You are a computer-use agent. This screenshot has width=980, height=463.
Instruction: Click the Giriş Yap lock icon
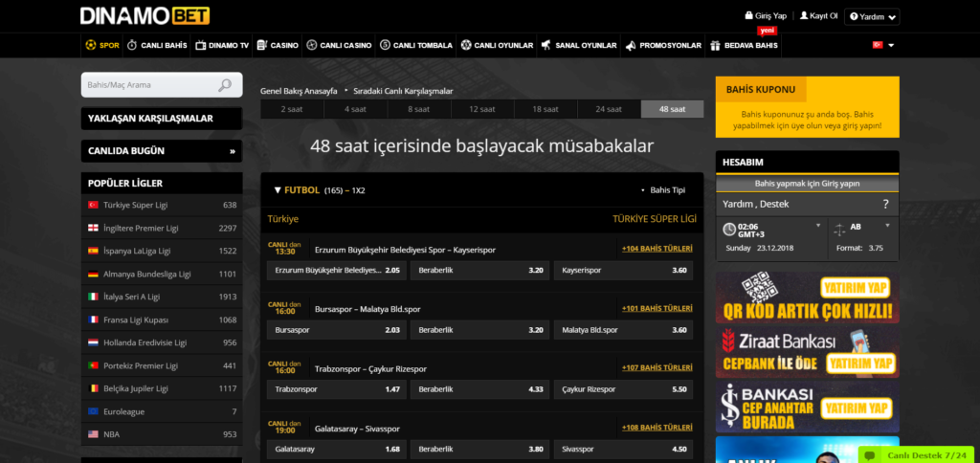[748, 16]
